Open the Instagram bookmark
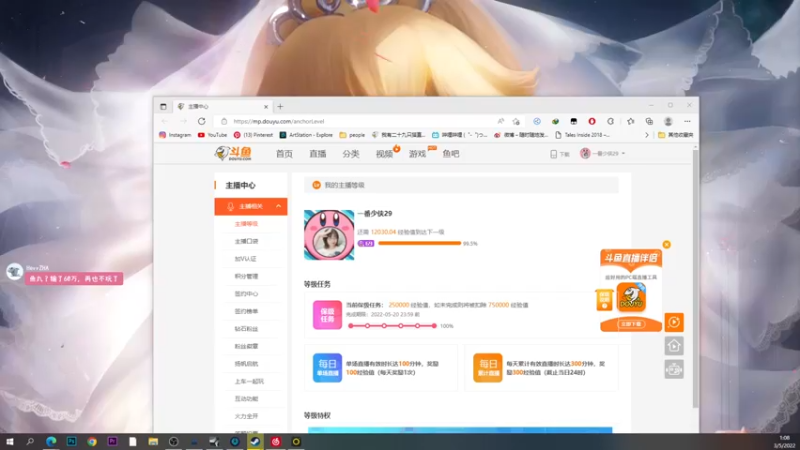The height and width of the screenshot is (450, 800). [x=175, y=135]
